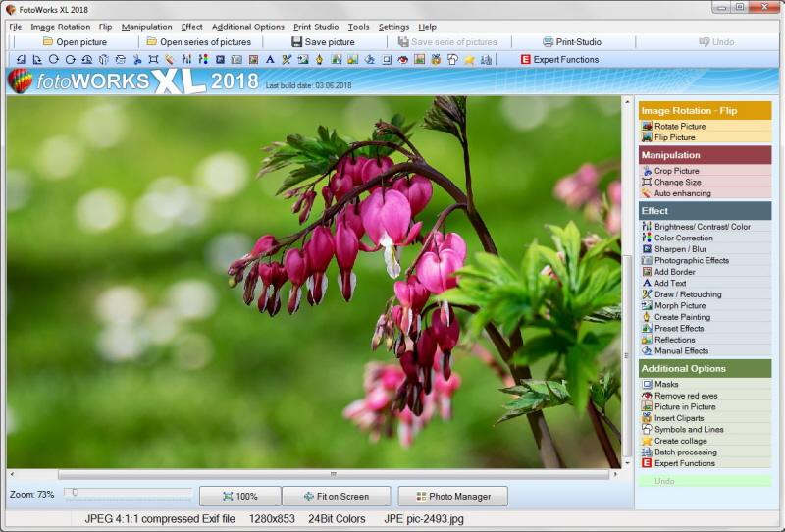Click the Expert Functions toolbar button
Screen dimensions: 785x532
558,60
